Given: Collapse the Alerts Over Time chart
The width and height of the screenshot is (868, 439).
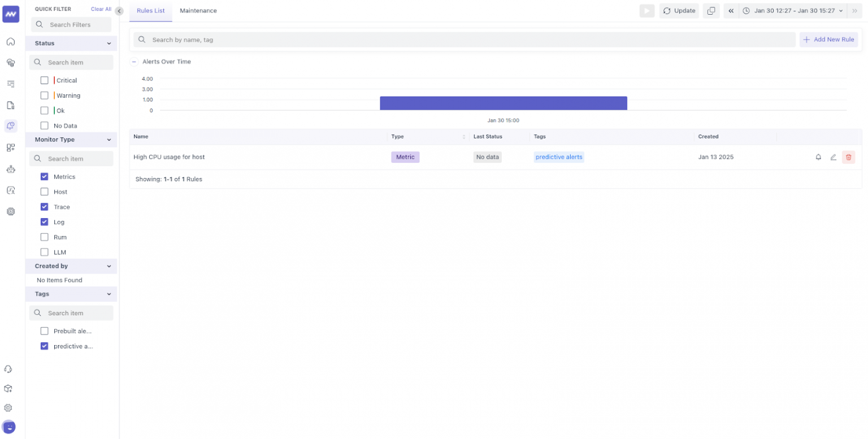Looking at the screenshot, I should tap(134, 62).
